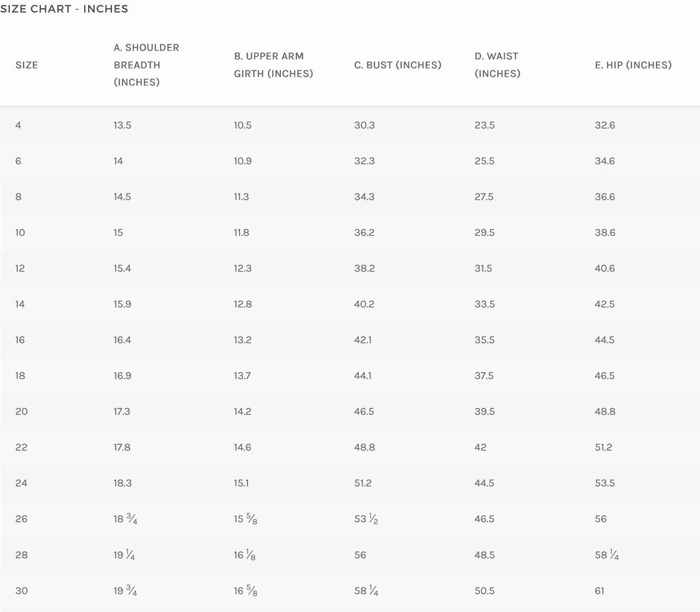Click upper arm girth 15 5/8 for size 26

(x=246, y=519)
